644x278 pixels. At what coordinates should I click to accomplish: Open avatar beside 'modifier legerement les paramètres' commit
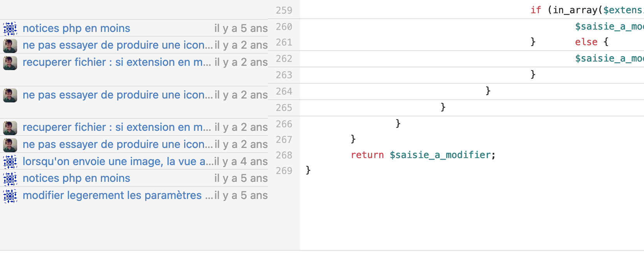(10, 196)
